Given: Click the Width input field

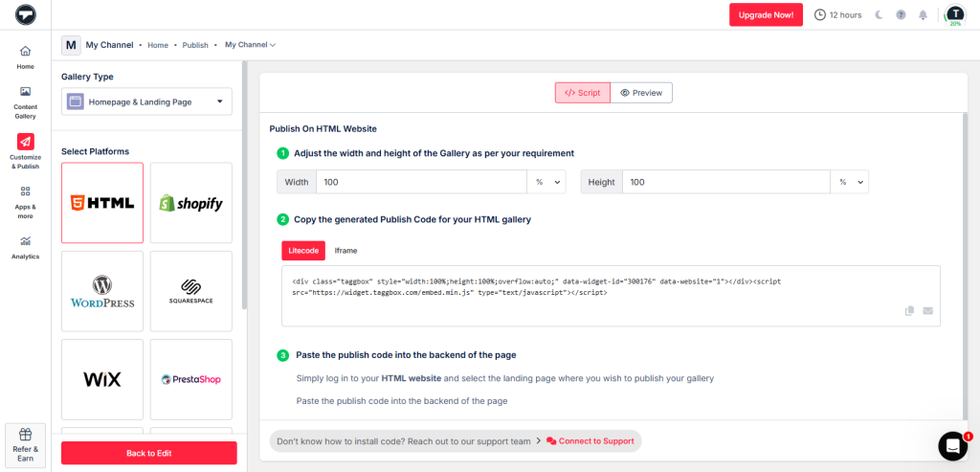Looking at the screenshot, I should pyautogui.click(x=421, y=182).
